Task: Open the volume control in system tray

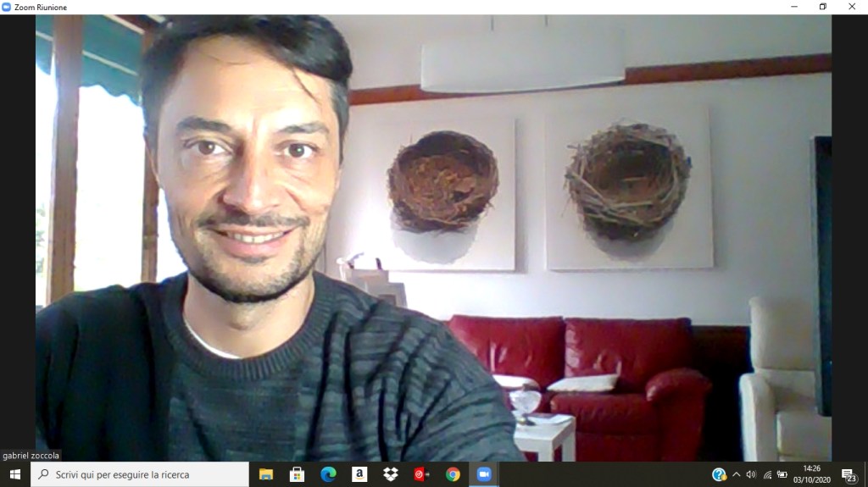Action: tap(751, 474)
